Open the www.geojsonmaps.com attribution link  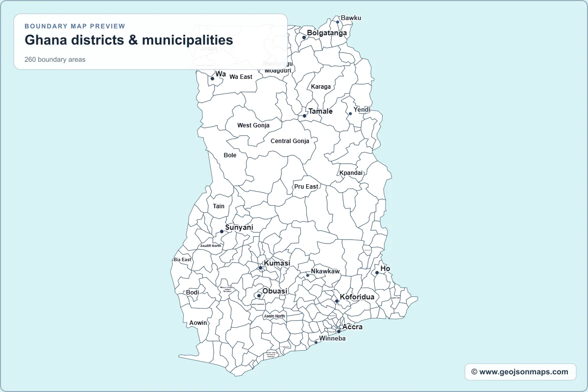pyautogui.click(x=520, y=372)
